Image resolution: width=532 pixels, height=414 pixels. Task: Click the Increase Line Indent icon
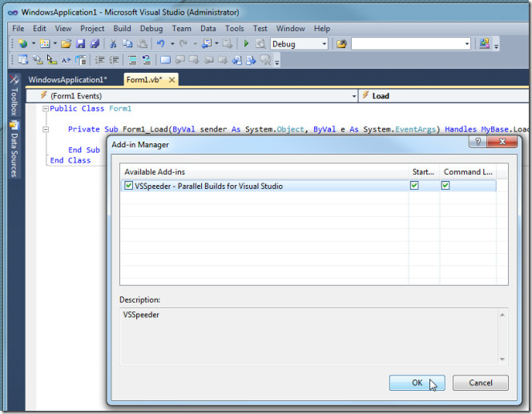pyautogui.click(x=114, y=60)
